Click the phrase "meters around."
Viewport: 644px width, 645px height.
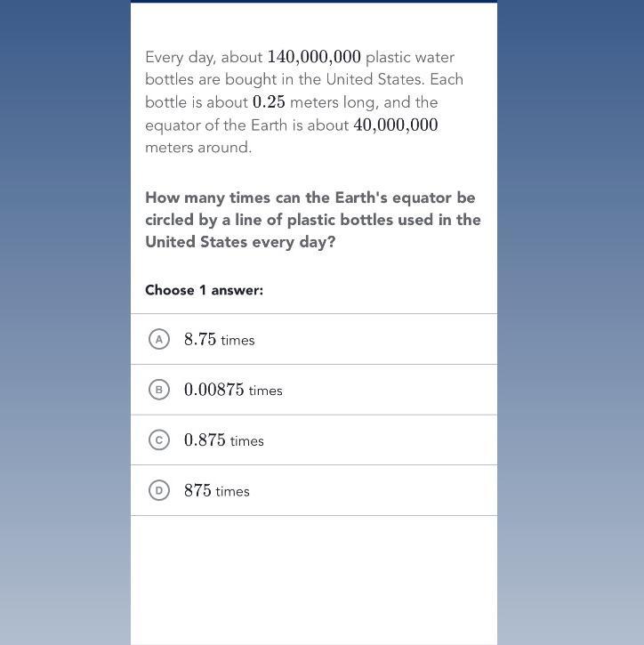click(x=198, y=148)
